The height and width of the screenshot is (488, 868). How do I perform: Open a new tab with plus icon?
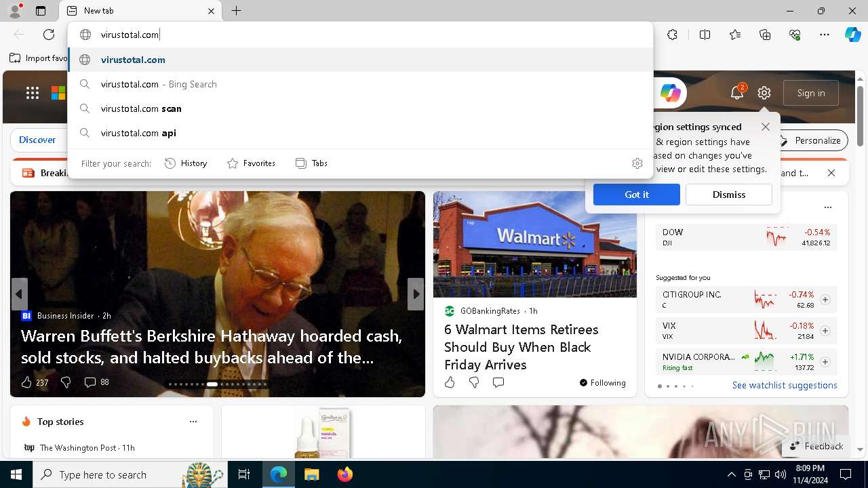[x=236, y=11]
